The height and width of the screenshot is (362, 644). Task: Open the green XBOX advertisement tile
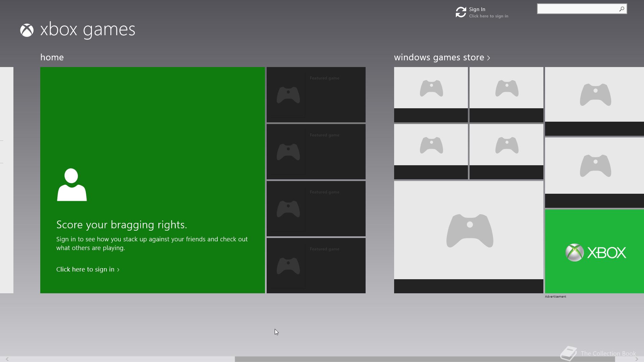594,251
